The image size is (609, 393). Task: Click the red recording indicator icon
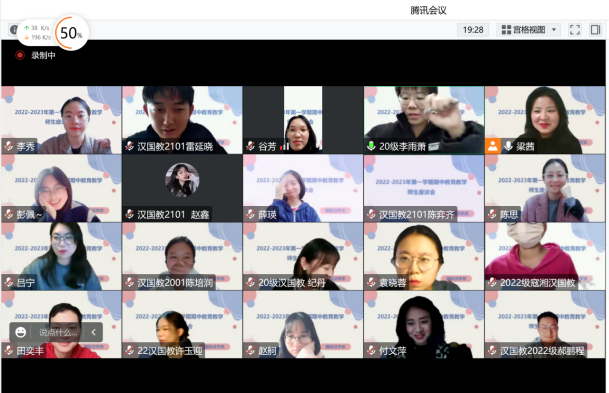pyautogui.click(x=19, y=55)
